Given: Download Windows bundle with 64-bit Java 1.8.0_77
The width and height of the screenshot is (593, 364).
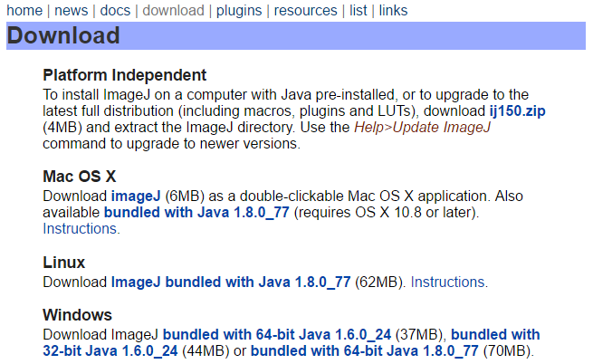Looking at the screenshot, I should pos(365,351).
